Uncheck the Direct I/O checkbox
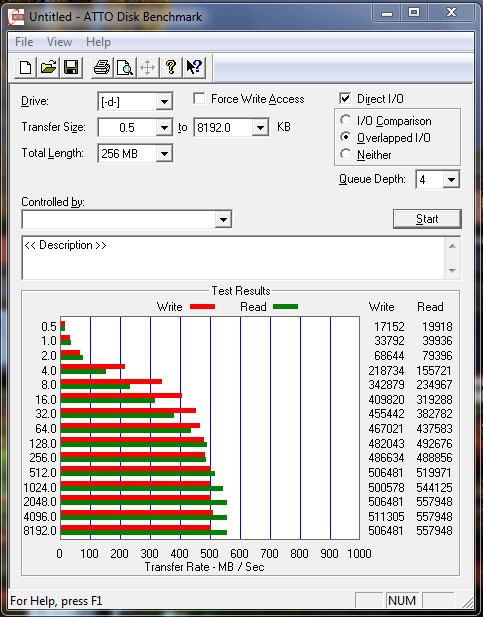 345,98
